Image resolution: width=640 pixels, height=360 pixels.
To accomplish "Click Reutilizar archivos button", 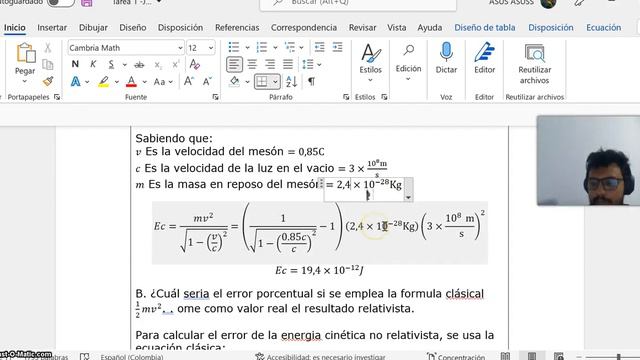I will tap(534, 64).
